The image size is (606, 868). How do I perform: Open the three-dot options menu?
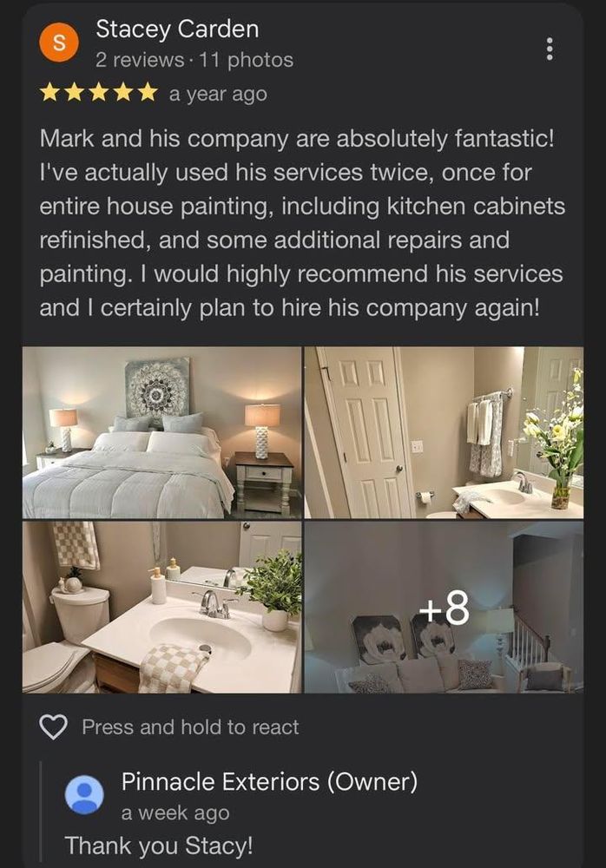(549, 49)
